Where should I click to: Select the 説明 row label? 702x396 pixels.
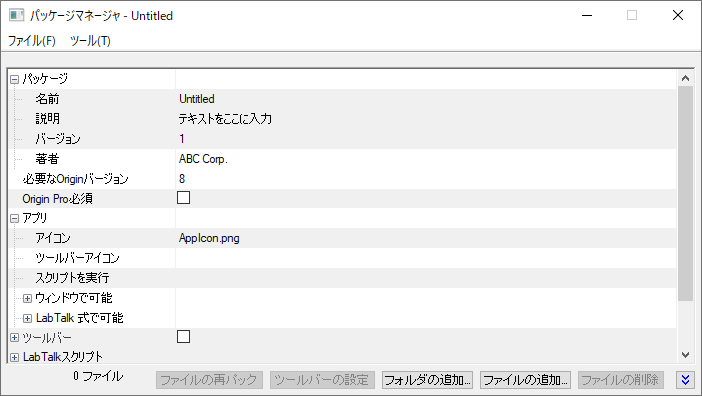tap(47, 119)
